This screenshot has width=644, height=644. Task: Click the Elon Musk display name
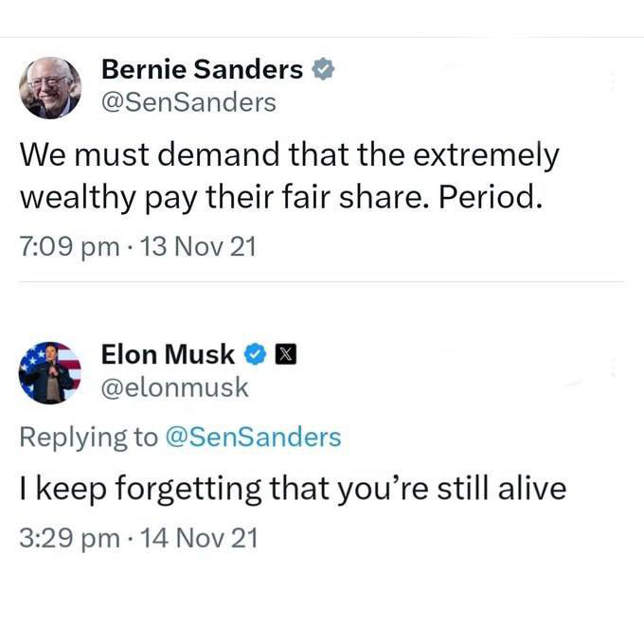tap(167, 354)
